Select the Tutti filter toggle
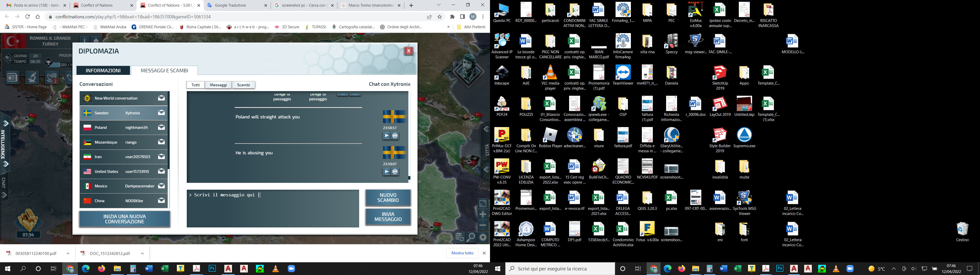Screen dimensions: 980x275 195,85
